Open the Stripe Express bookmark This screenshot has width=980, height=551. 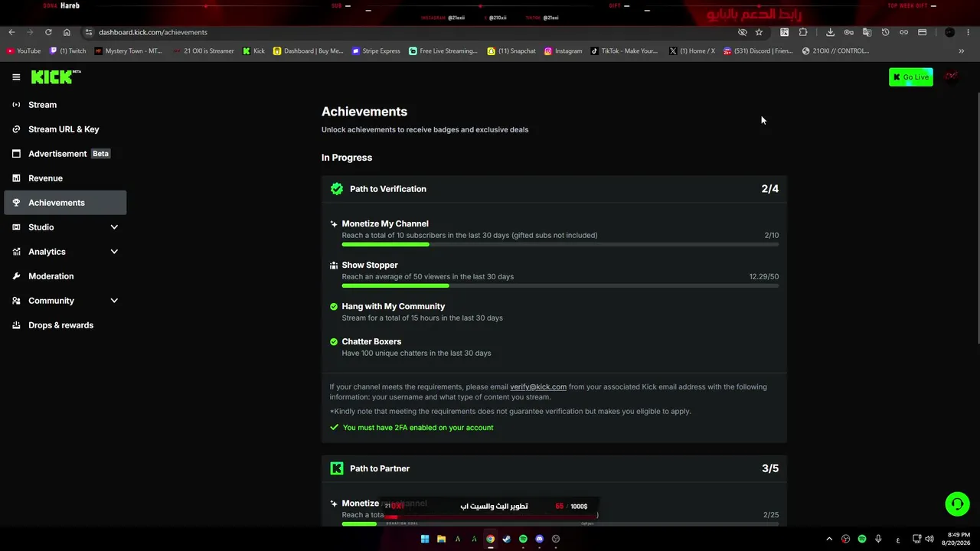coord(376,51)
